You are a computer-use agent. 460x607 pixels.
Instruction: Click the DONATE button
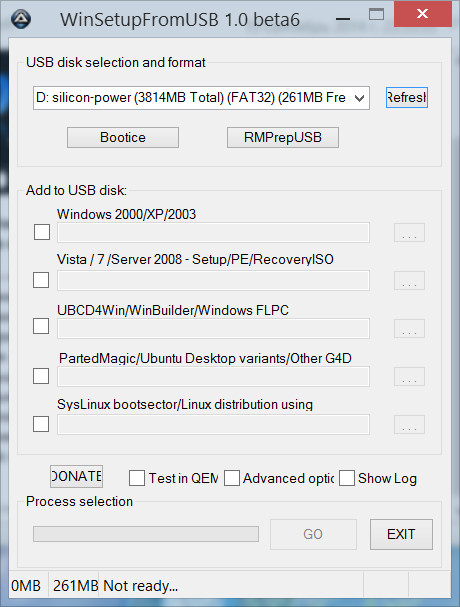point(76,476)
